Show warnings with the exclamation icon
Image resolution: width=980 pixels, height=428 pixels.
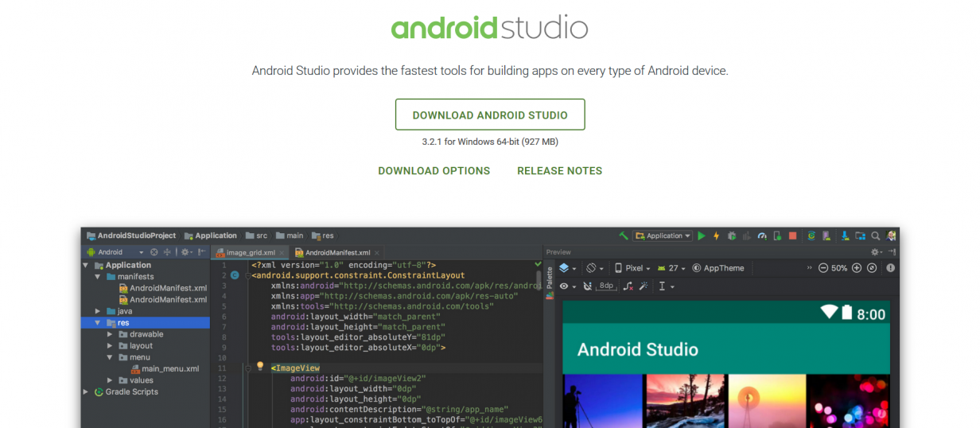(x=890, y=268)
